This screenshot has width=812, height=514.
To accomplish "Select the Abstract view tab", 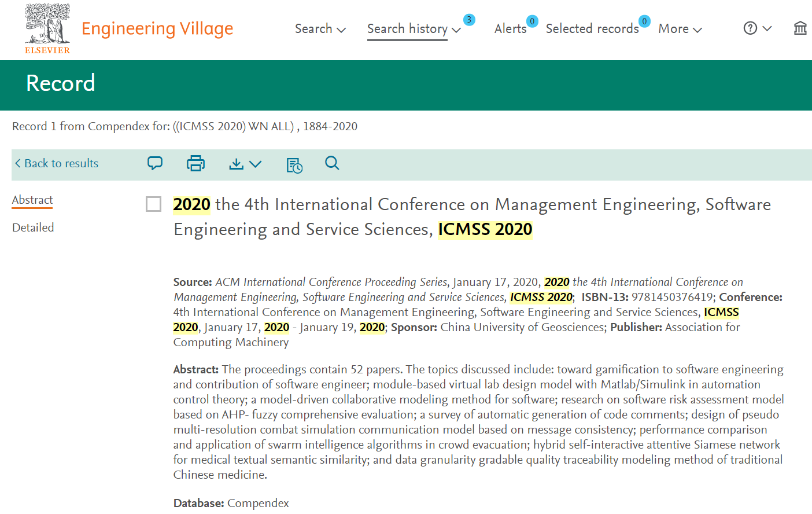I will pos(32,200).
